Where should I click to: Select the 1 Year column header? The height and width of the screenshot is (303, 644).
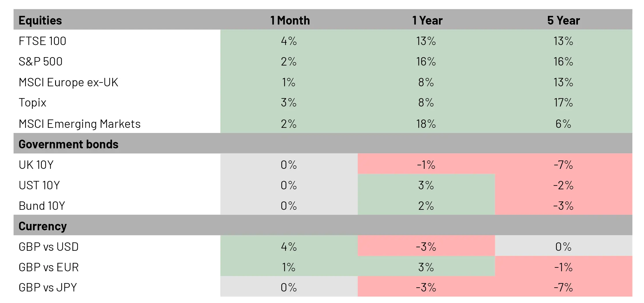click(427, 20)
